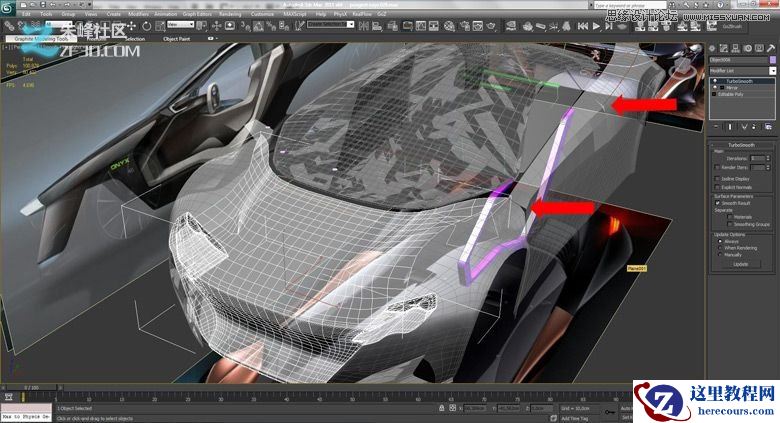Image resolution: width=780 pixels, height=423 pixels.
Task: Activate Select and Rotate tool
Action: (x=146, y=26)
